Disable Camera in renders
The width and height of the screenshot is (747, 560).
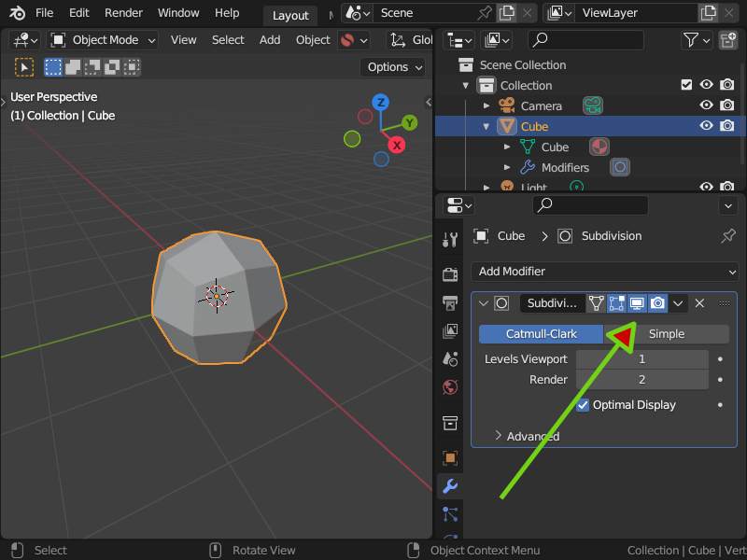pos(727,105)
